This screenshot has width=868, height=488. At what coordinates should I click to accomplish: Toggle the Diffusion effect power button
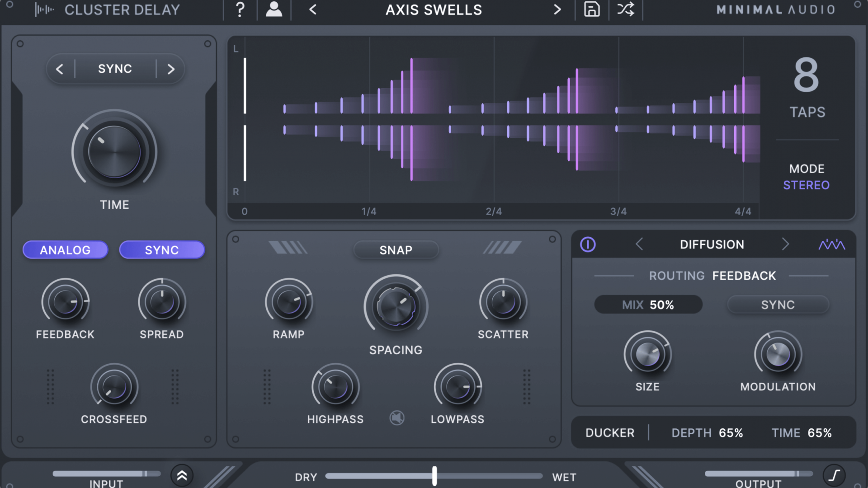588,244
